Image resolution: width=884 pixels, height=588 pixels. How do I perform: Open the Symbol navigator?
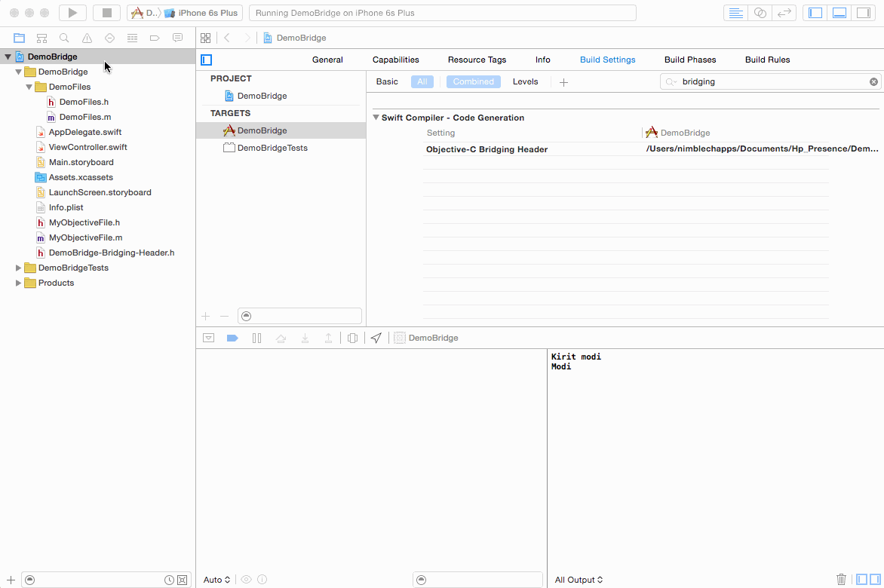(41, 38)
